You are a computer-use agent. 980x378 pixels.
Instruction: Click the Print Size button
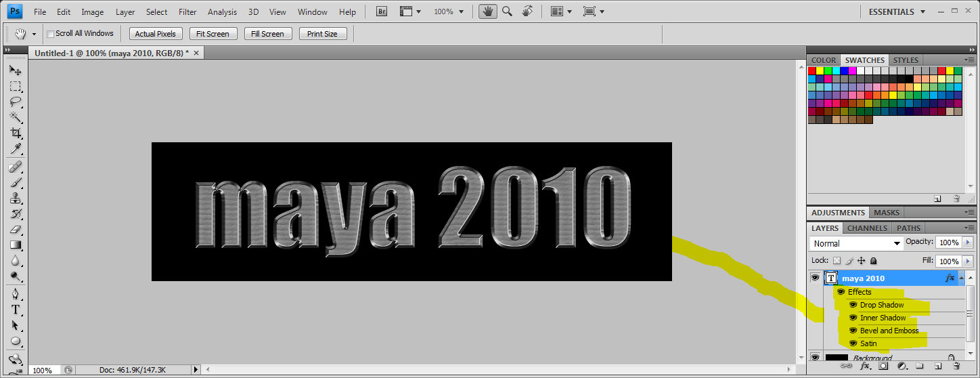(x=322, y=34)
